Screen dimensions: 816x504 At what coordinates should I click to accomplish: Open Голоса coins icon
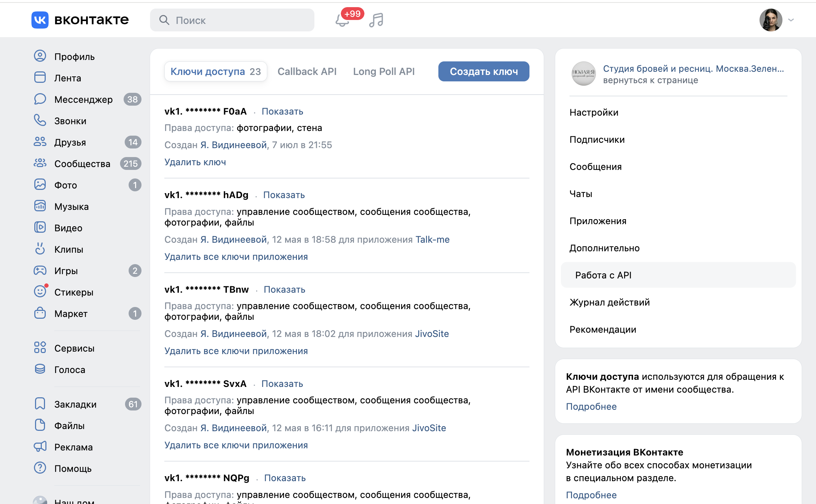click(x=40, y=369)
